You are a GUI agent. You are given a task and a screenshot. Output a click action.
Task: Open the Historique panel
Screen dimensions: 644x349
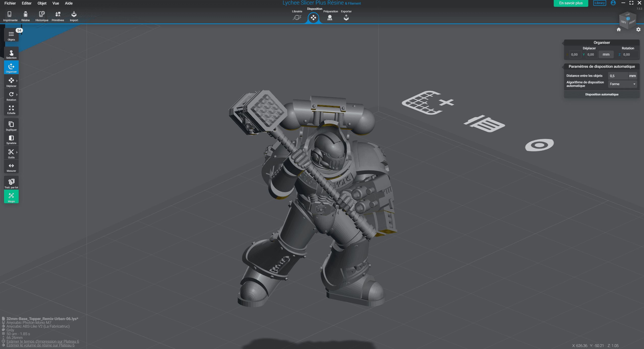pos(42,16)
